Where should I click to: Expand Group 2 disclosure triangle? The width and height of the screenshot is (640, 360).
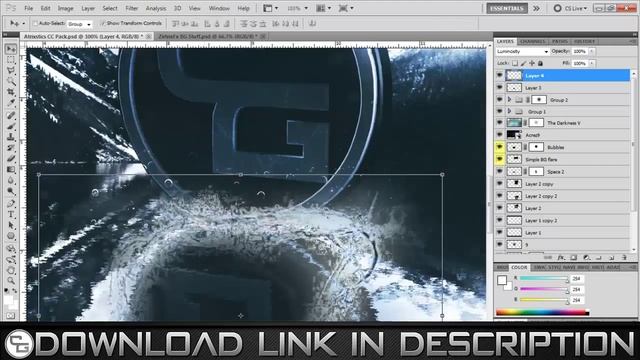[509, 99]
